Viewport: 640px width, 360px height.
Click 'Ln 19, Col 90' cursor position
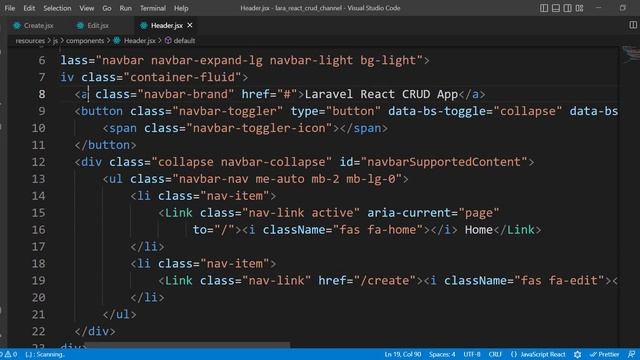402,354
